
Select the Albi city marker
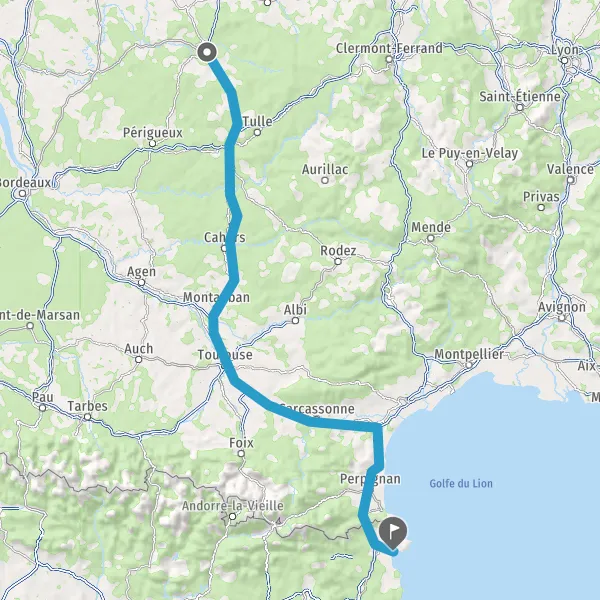(295, 321)
